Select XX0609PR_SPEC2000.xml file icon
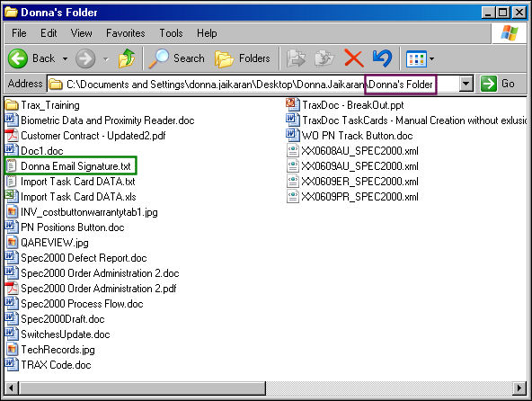Viewport: 532px width, 401px height. (292, 197)
